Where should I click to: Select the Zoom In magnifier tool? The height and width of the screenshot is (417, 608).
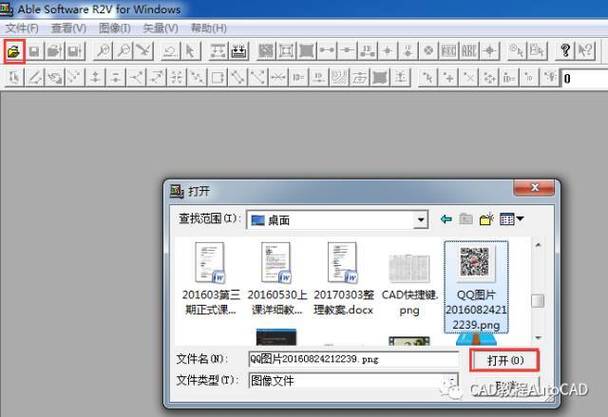102,50
